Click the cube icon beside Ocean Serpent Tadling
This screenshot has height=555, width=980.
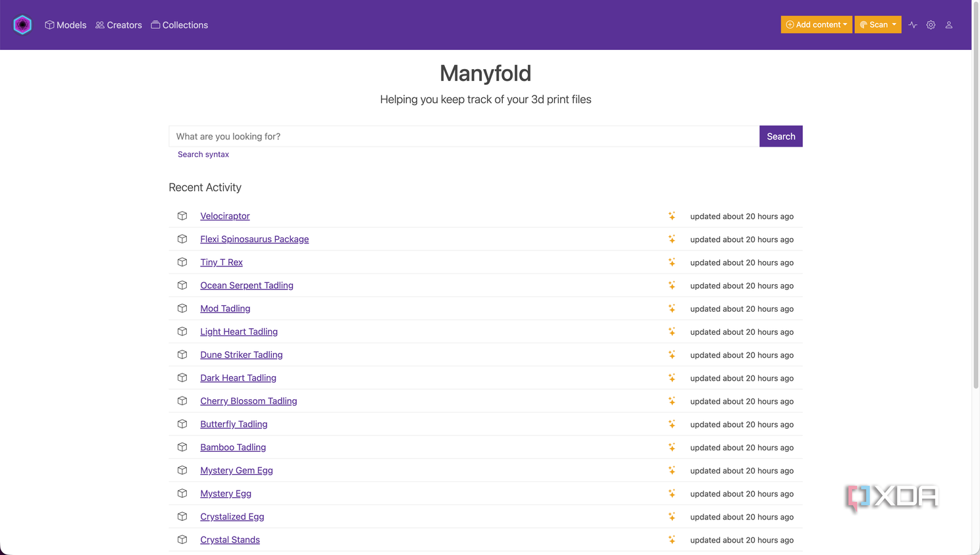(182, 285)
